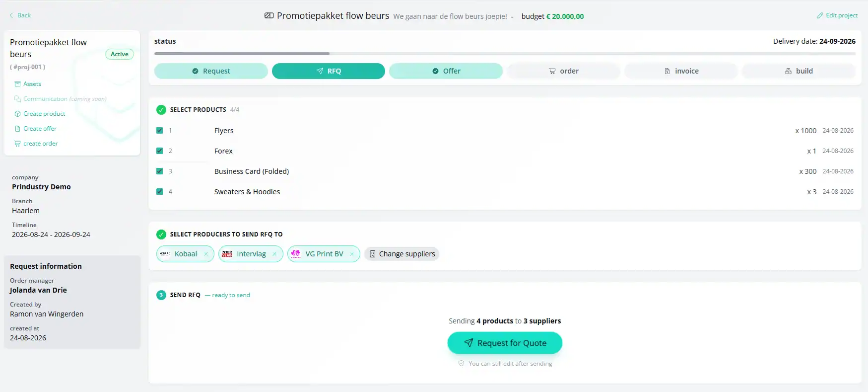Go Back to the previous page
The height and width of the screenshot is (392, 868).
tap(20, 15)
